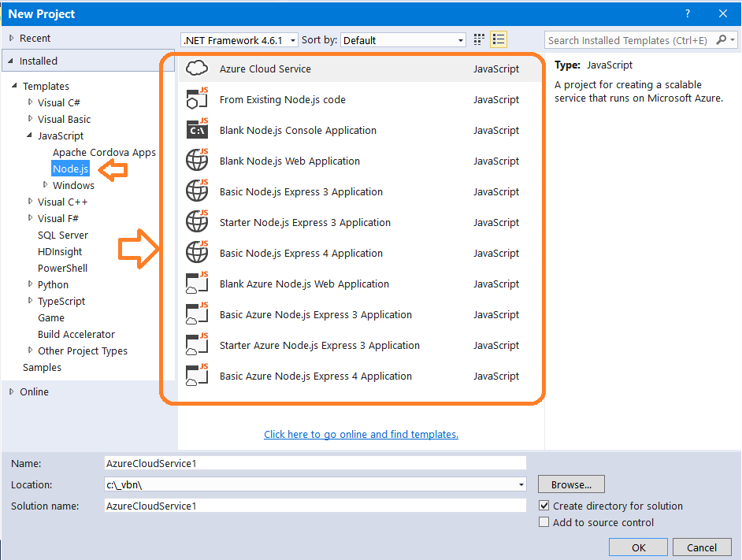Image resolution: width=742 pixels, height=560 pixels.
Task: Click the Azure Cloud Service cloud icon
Action: [197, 69]
